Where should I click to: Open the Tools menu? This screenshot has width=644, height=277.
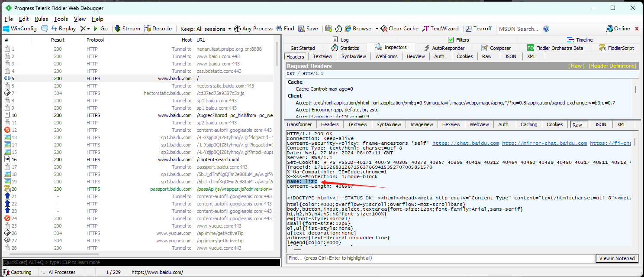[x=61, y=19]
